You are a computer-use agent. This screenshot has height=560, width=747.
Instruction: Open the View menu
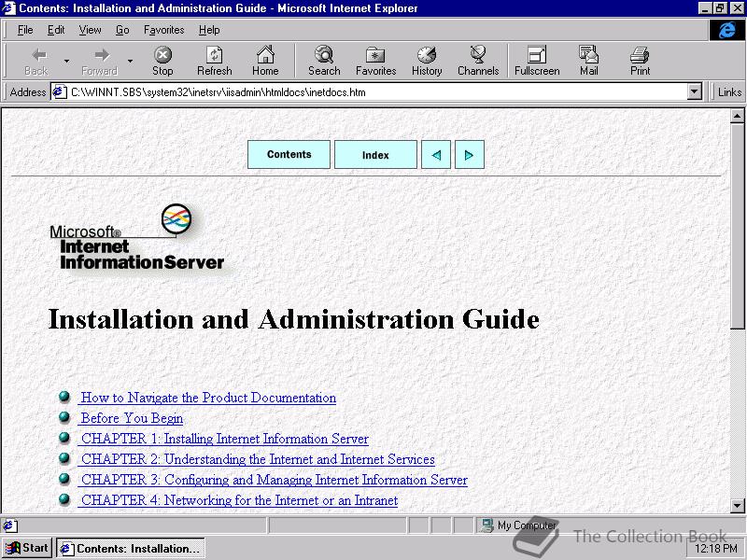click(90, 30)
